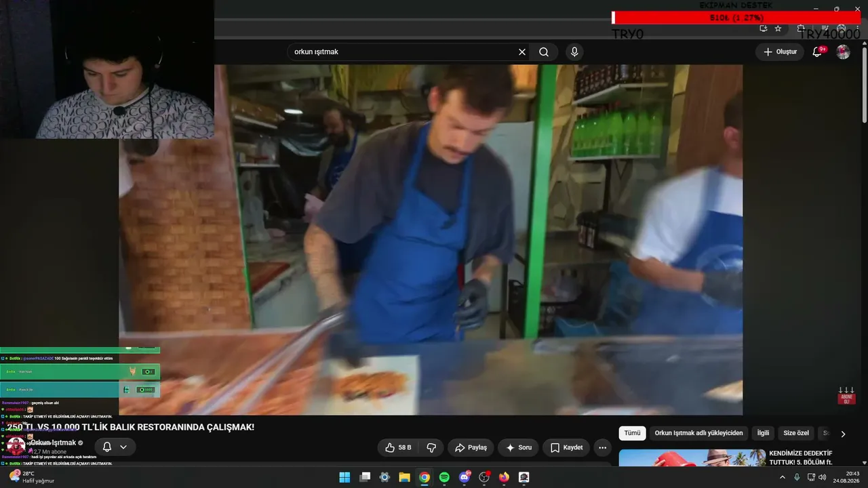
Task: Switch to Google Chrome on the taskbar
Action: pyautogui.click(x=425, y=477)
